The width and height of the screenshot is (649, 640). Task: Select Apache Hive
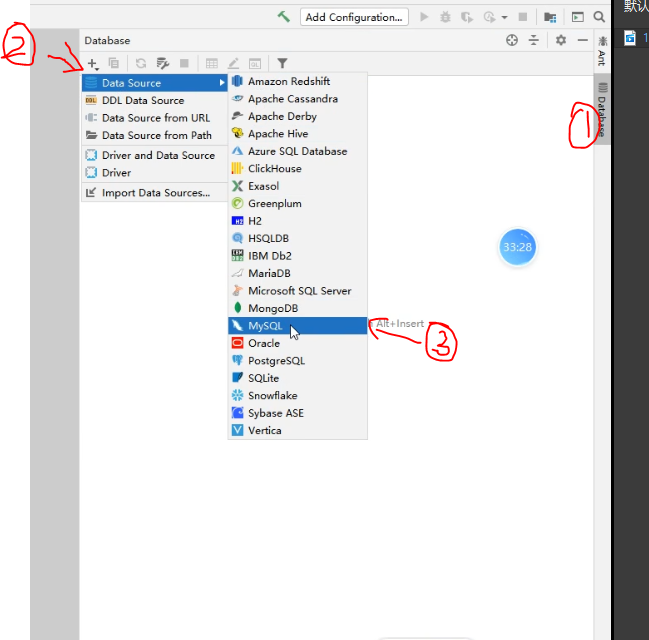pyautogui.click(x=298, y=134)
